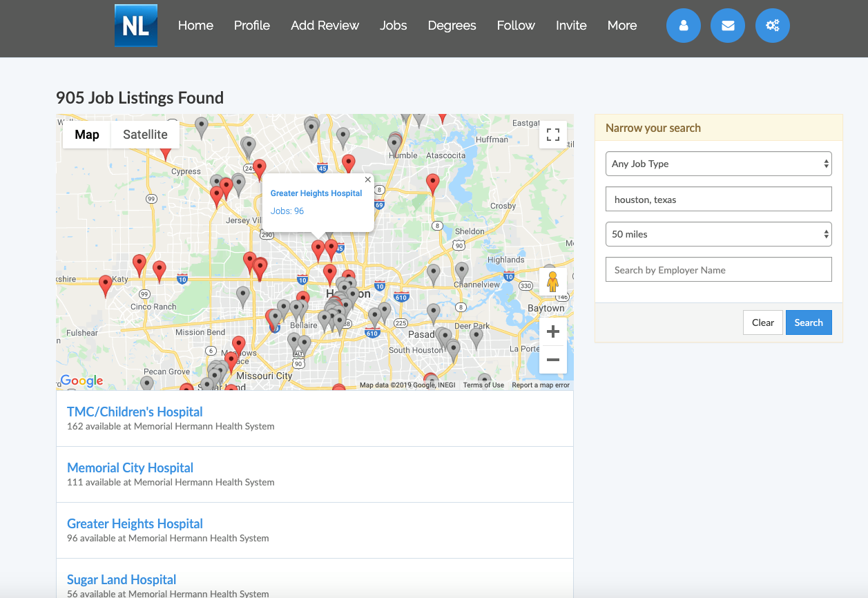Open Memorial City Hospital listing
This screenshot has height=598, width=868.
[x=130, y=467]
